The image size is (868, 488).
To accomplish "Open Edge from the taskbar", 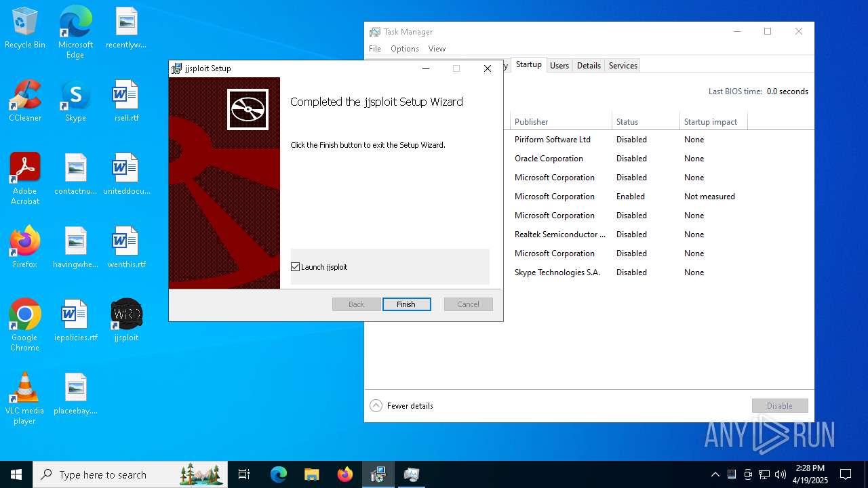I will pos(279,474).
